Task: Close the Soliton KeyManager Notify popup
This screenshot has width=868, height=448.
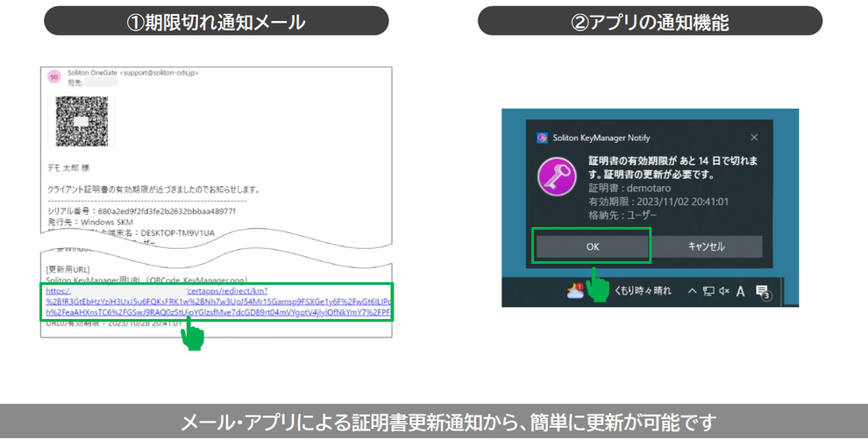Action: pos(754,138)
